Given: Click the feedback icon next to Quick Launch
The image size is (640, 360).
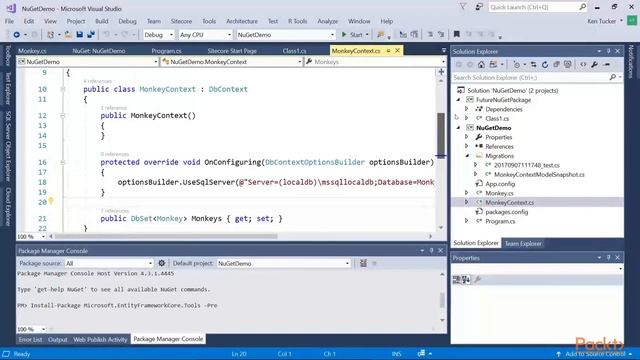Looking at the screenshot, I should tap(479, 7).
